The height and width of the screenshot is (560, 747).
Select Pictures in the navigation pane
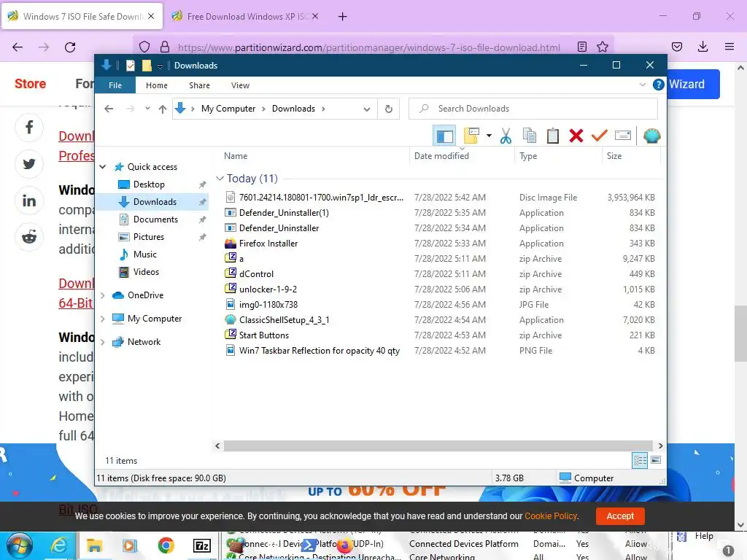(149, 237)
